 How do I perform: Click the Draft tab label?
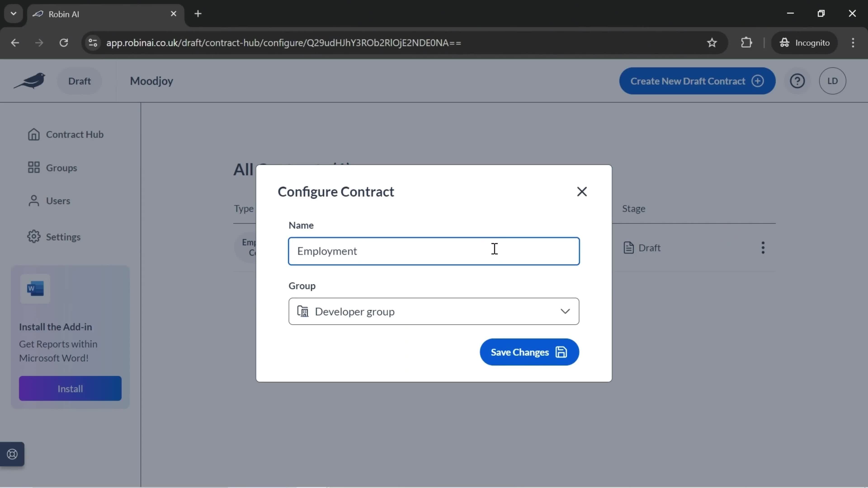coord(79,80)
